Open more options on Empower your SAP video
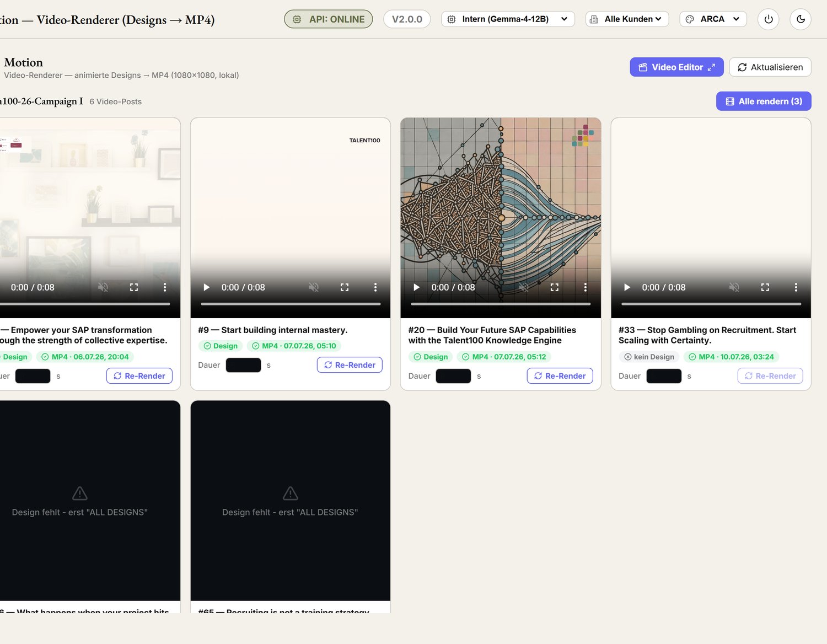Screen dimensions: 827x644 (x=165, y=287)
